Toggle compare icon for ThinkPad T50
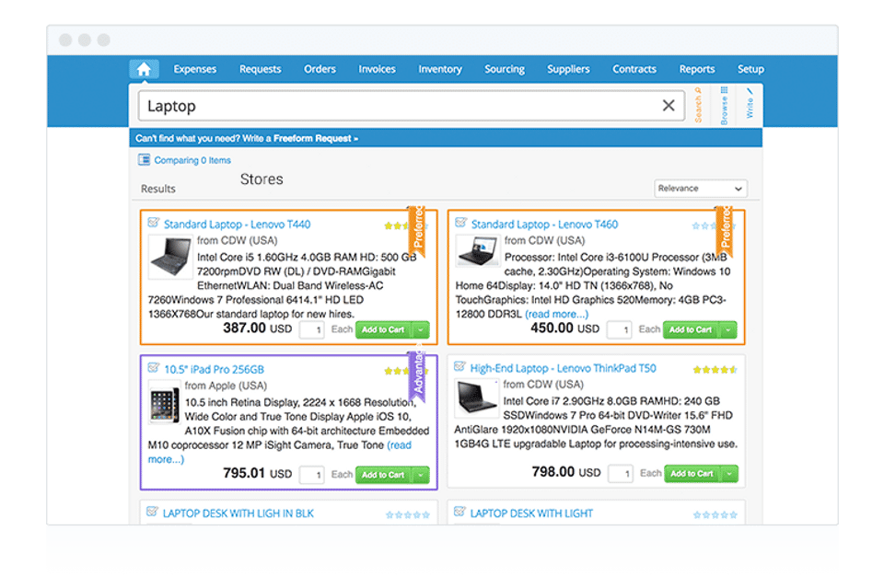This screenshot has height=588, width=884. 459,366
